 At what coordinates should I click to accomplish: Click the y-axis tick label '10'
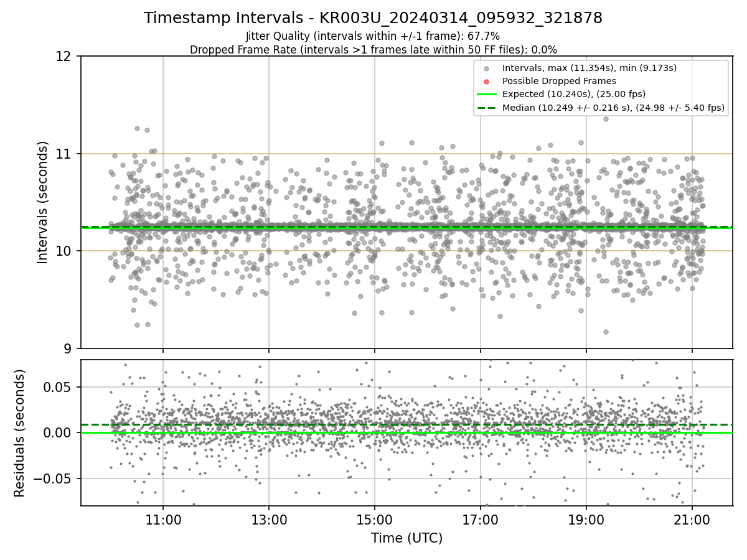(x=63, y=251)
